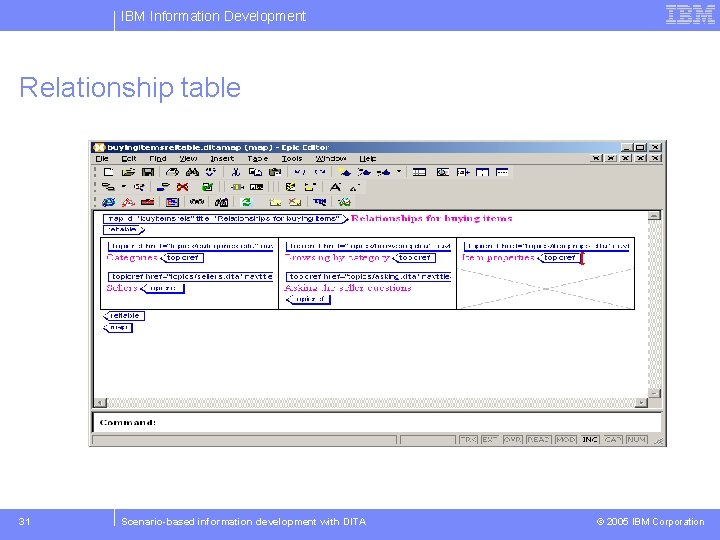Click the binoculars icon in bottom toolbar row
Screen dimensions: 720x540
pos(221,202)
